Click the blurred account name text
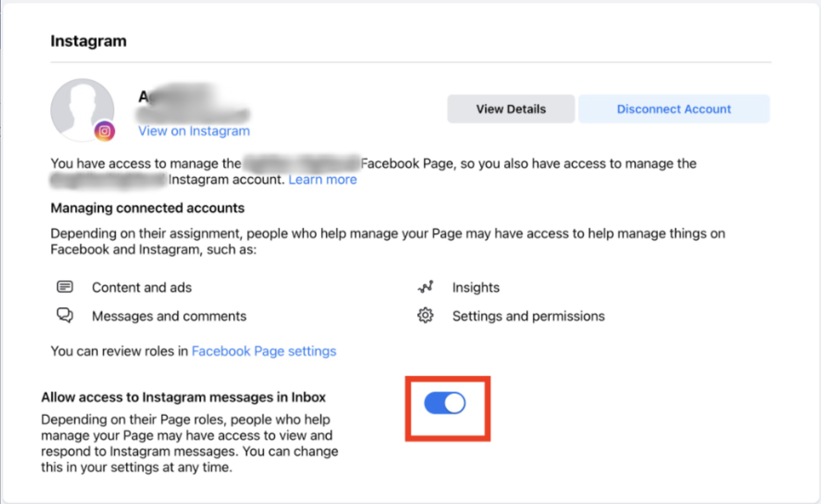Image resolution: width=821 pixels, height=504 pixels. (x=193, y=103)
